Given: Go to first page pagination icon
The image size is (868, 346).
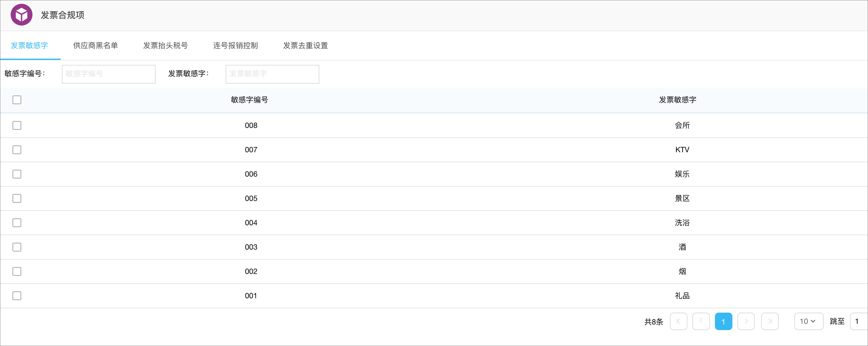Looking at the screenshot, I should point(678,321).
